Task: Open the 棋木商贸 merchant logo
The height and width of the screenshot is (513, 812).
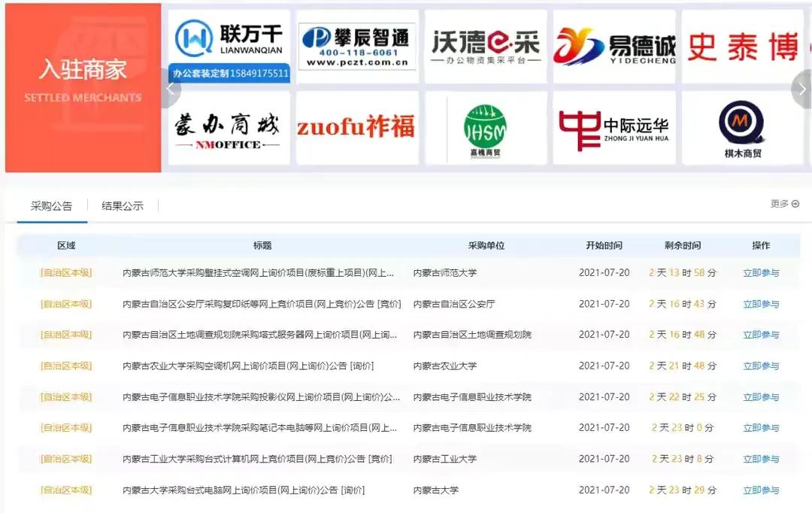Action: click(743, 128)
